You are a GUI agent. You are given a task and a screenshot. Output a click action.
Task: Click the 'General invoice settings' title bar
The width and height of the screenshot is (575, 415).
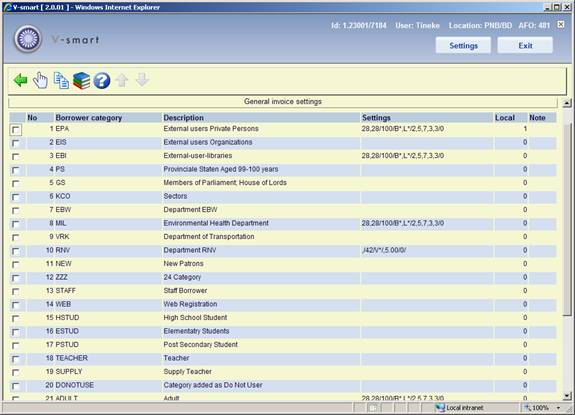pos(283,102)
